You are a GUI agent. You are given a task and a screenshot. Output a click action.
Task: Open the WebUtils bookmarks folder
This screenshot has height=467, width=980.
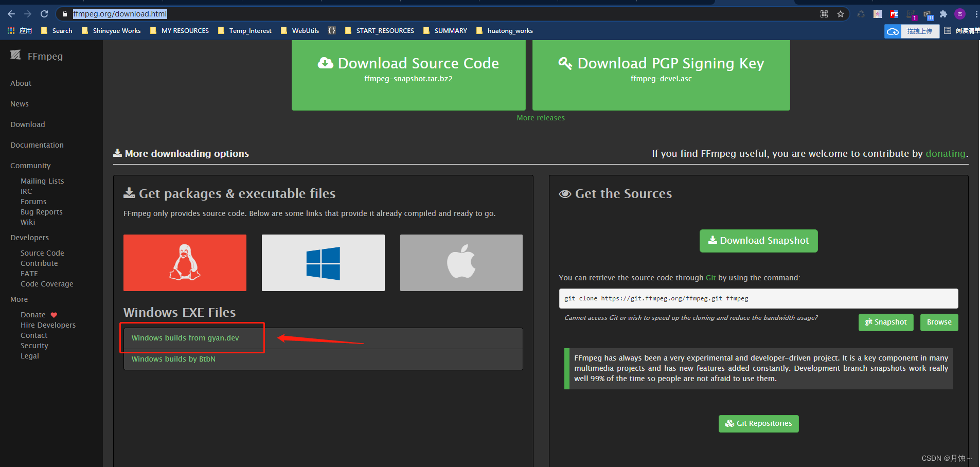[300, 31]
